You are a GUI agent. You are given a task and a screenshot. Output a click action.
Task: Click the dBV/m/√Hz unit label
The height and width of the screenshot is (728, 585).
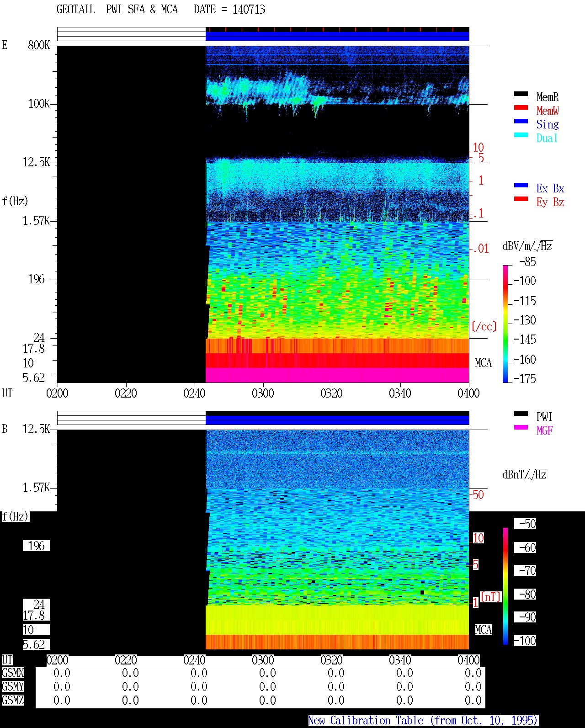click(x=527, y=246)
